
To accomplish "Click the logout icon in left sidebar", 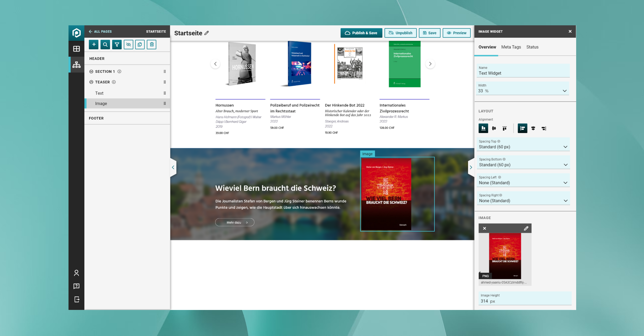I will pos(77,299).
